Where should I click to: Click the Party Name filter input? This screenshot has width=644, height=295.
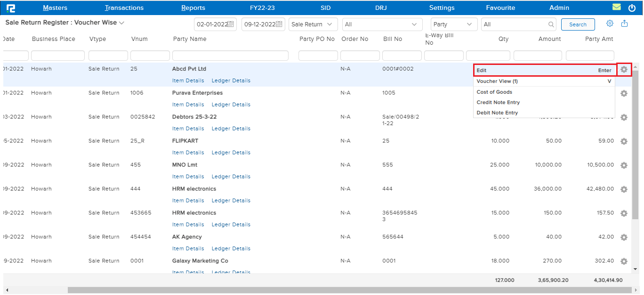click(230, 56)
